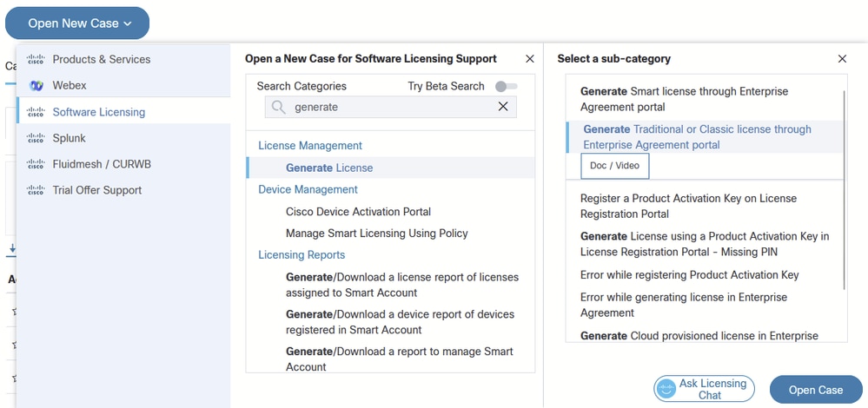Close the Software Licensing Support panel
Image resolution: width=868 pixels, height=408 pixels.
(x=530, y=59)
